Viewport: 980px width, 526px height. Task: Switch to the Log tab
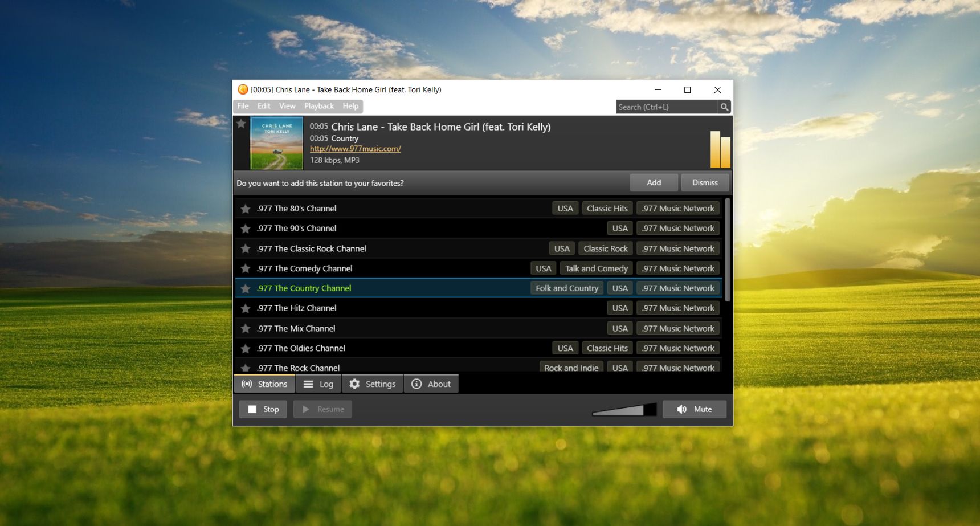coord(318,384)
